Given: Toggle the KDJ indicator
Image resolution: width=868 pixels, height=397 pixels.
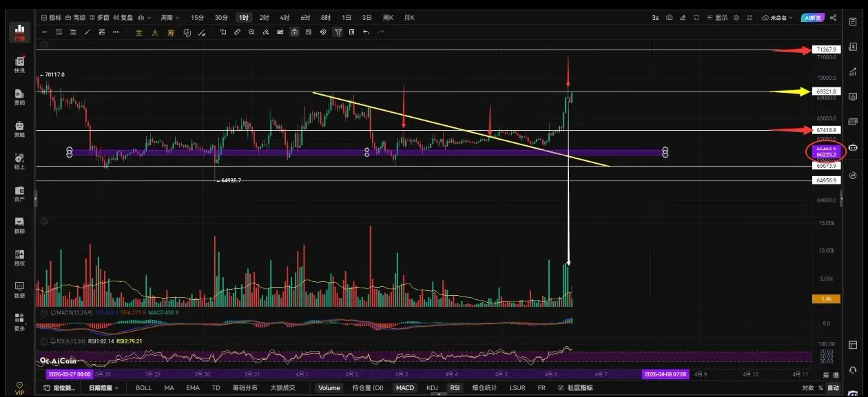Looking at the screenshot, I should tap(432, 388).
